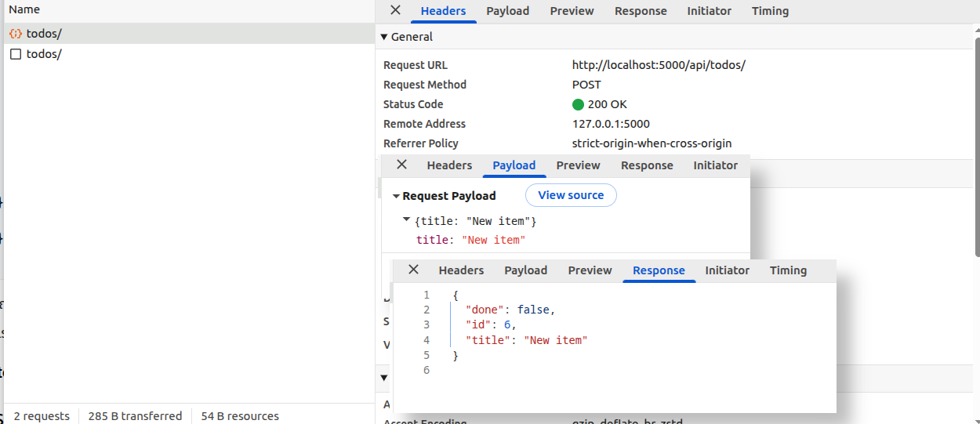Select the second todos/ request with document icon
The image size is (980, 424).
coord(44,54)
